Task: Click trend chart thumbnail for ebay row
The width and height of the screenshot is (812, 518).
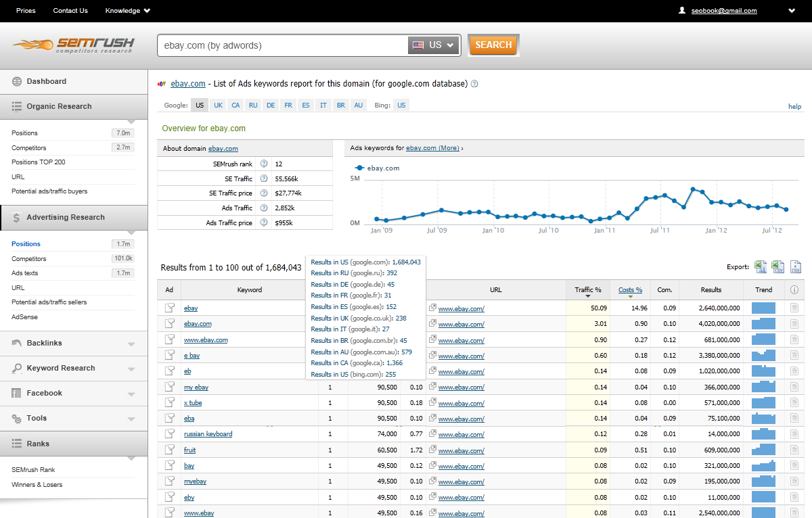Action: (x=763, y=308)
